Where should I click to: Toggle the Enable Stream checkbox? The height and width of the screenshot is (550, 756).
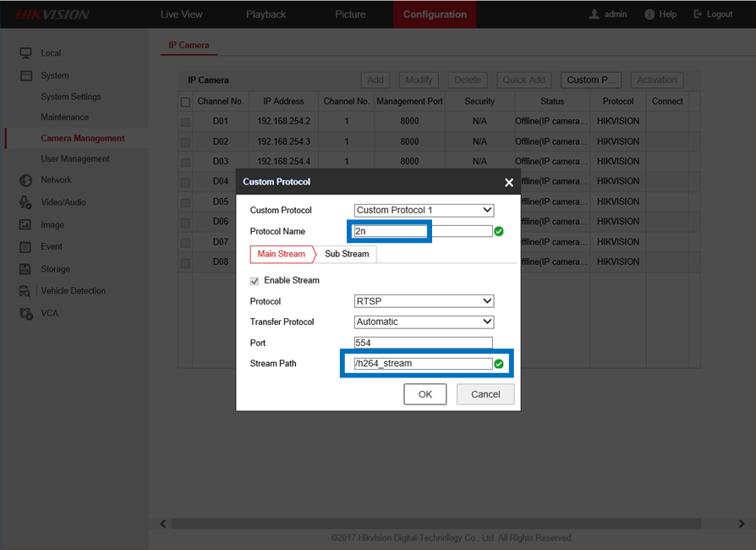pyautogui.click(x=255, y=280)
